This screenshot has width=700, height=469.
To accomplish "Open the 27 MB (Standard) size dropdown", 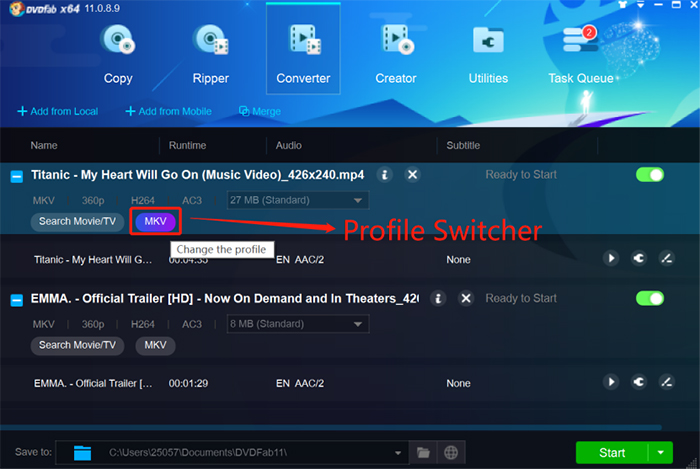I will (298, 200).
